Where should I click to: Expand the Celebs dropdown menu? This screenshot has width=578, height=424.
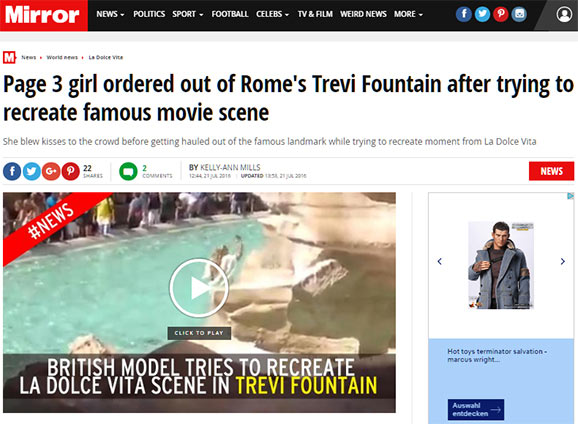[x=272, y=14]
